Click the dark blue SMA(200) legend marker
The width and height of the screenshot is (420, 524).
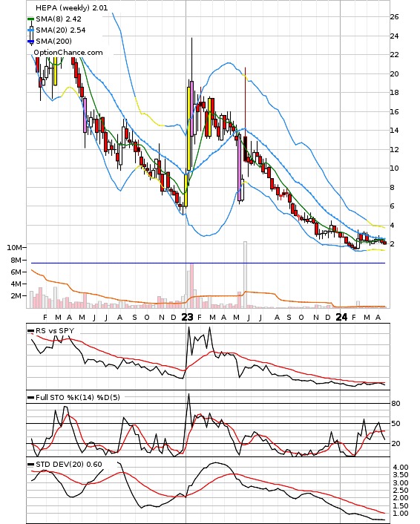tap(30, 42)
